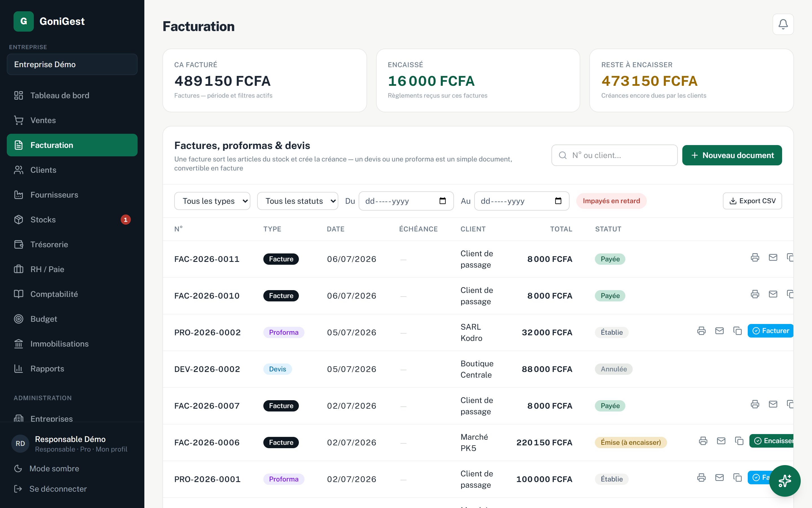Open the Tous les types dropdown

pos(212,201)
